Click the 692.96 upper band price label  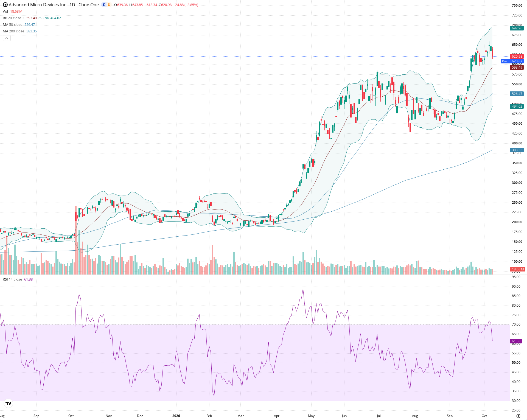(517, 28)
